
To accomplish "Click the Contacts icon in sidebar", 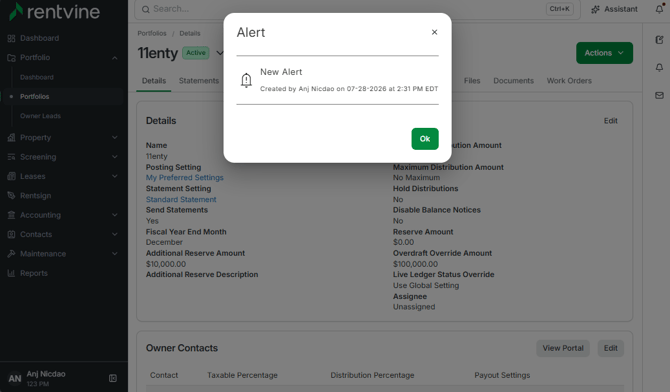I will tap(11, 234).
